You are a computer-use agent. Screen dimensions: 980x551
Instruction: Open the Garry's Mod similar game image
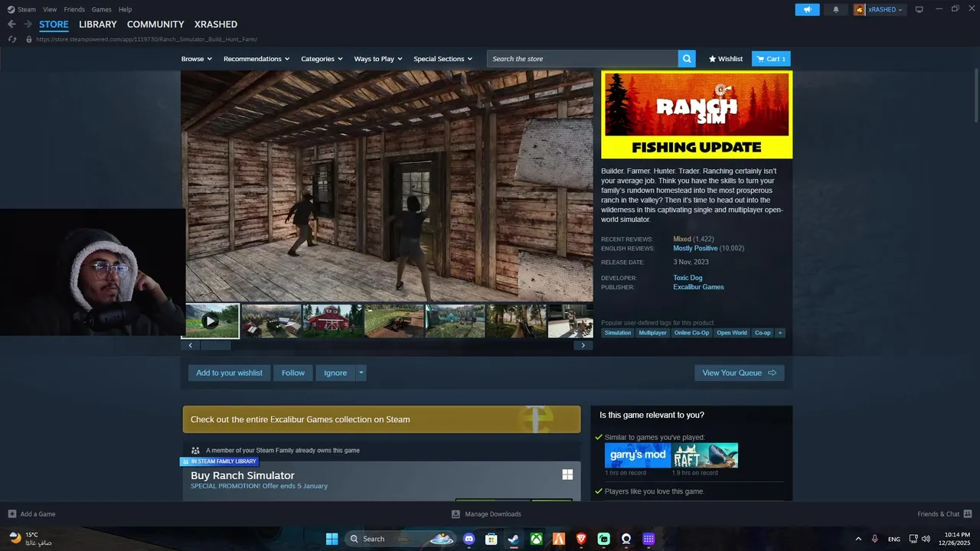pyautogui.click(x=638, y=455)
